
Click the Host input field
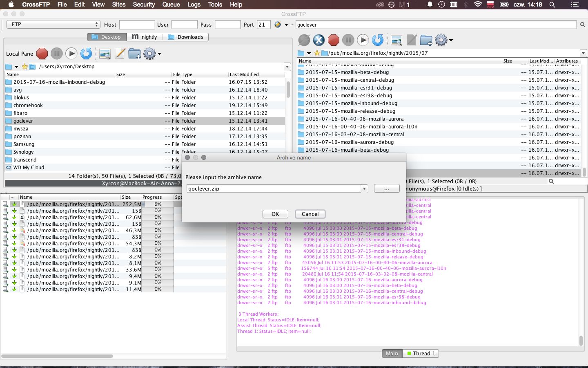pos(137,25)
